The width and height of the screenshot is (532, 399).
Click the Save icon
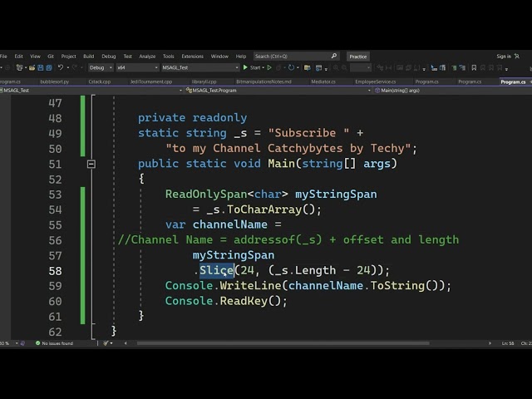click(x=41, y=68)
